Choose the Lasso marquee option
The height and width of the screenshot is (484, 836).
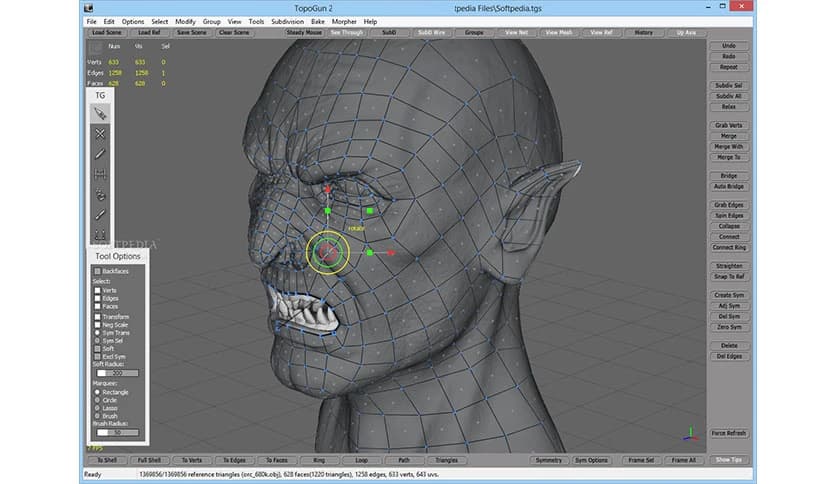pos(98,409)
